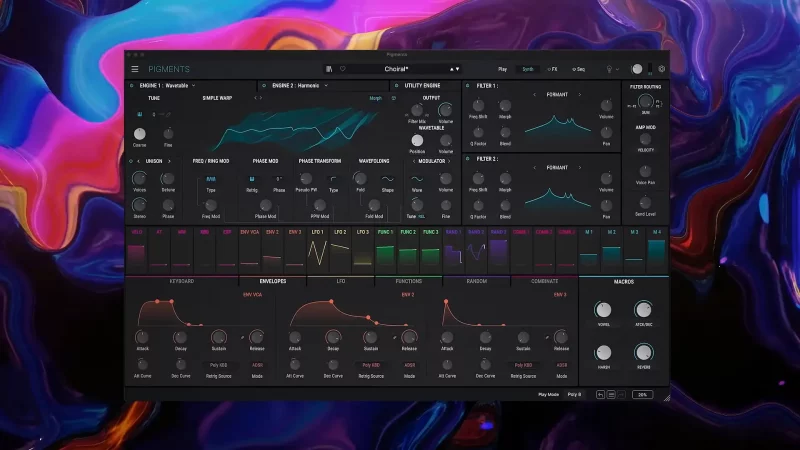
Task: Open the settings gear icon
Action: click(x=661, y=69)
